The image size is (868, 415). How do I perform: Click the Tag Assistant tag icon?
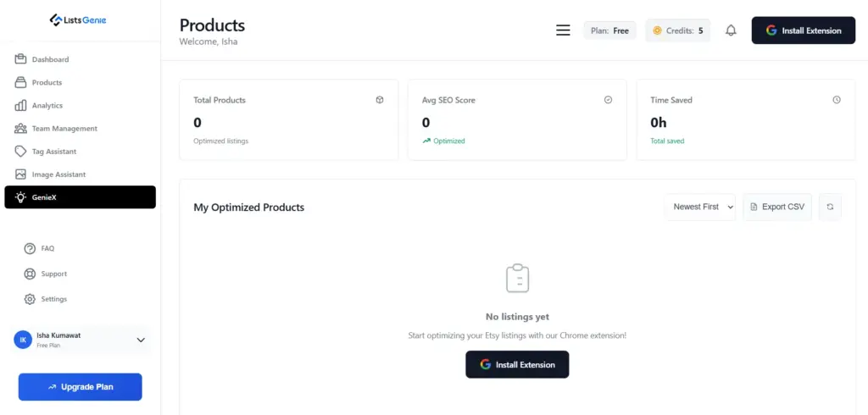[20, 151]
